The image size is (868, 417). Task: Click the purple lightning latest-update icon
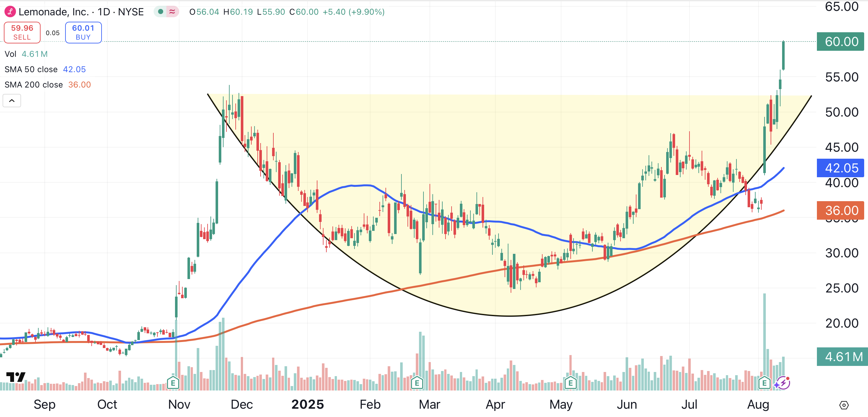[x=783, y=383]
